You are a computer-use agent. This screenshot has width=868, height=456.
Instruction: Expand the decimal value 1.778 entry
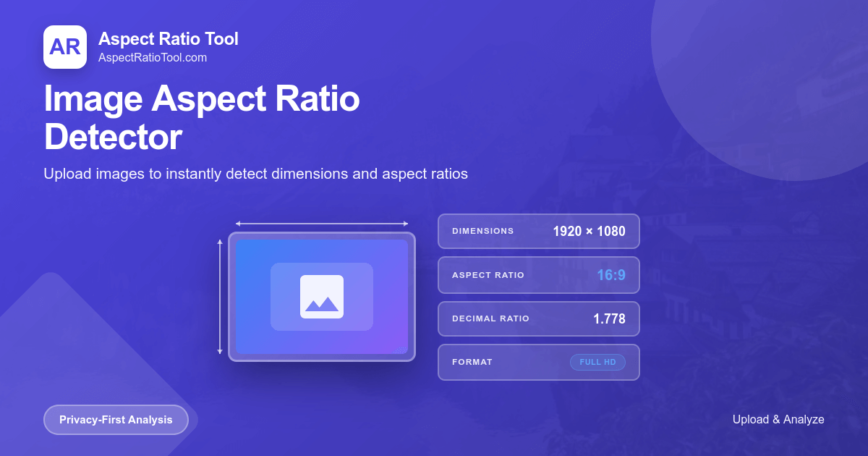[x=610, y=318]
